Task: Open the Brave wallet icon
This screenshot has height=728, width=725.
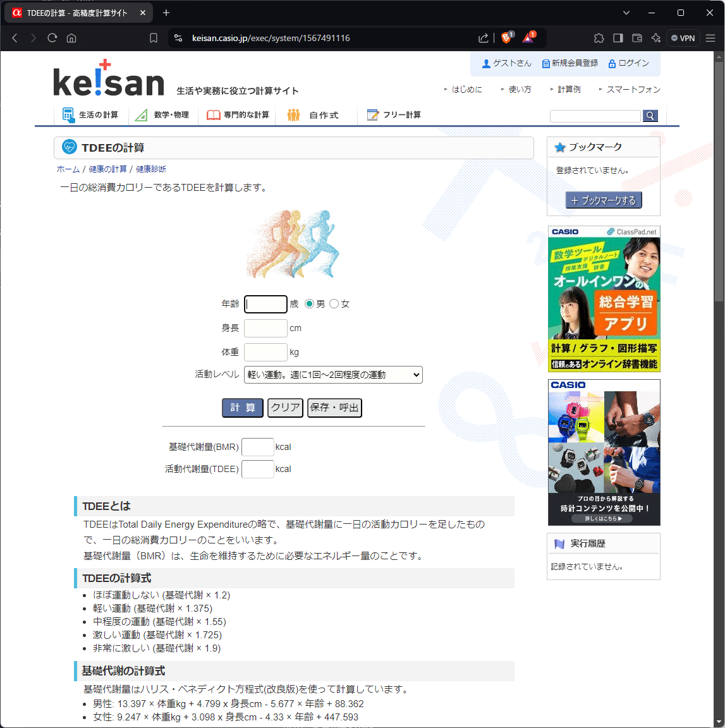Action: tap(637, 38)
